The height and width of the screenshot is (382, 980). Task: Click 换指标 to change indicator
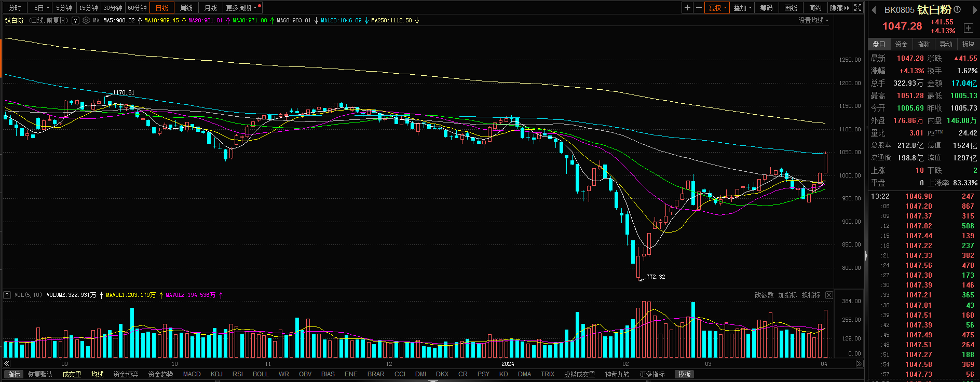[x=811, y=295]
